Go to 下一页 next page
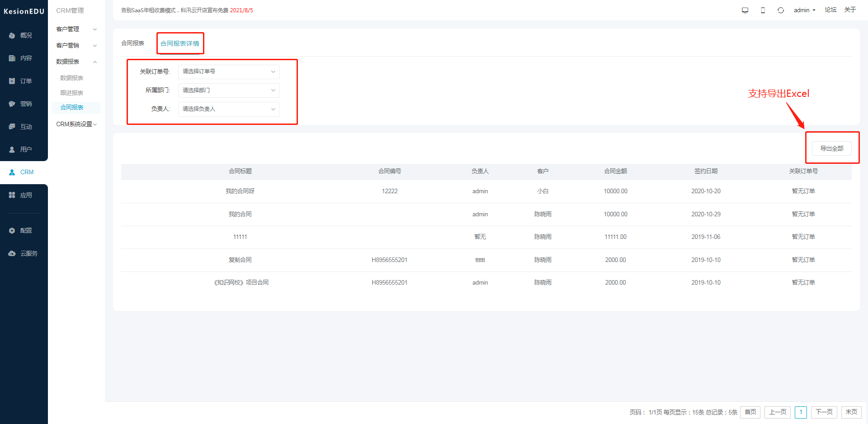Screen dimensions: 868x424 tap(824, 412)
